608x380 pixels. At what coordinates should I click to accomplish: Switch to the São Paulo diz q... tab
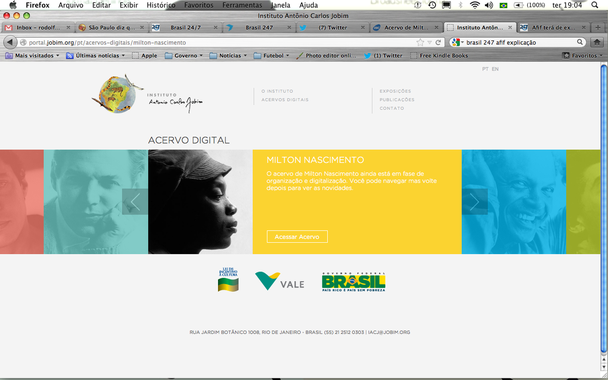pyautogui.click(x=111, y=28)
